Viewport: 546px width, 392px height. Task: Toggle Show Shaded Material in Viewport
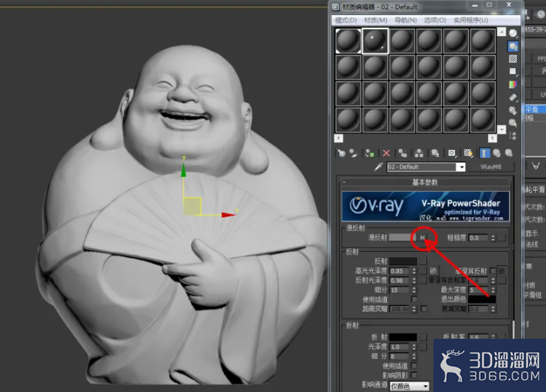[x=468, y=153]
